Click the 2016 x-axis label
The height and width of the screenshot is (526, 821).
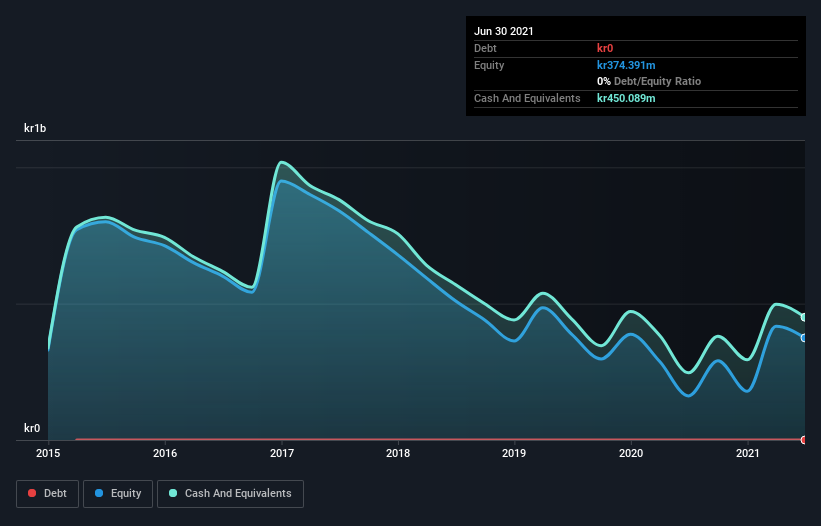[x=165, y=453]
